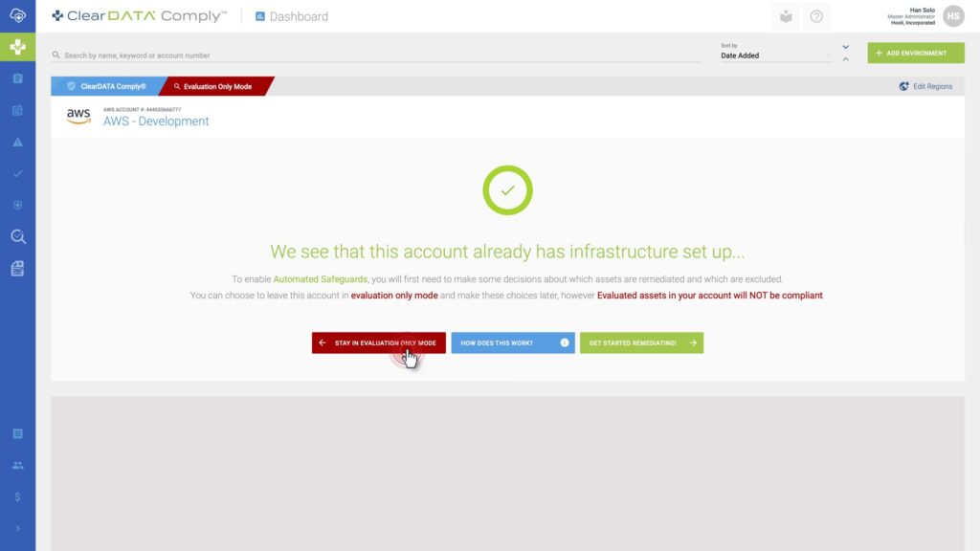Image resolution: width=980 pixels, height=551 pixels.
Task: Open the green Comply cross sidebar icon
Action: pos(17,48)
